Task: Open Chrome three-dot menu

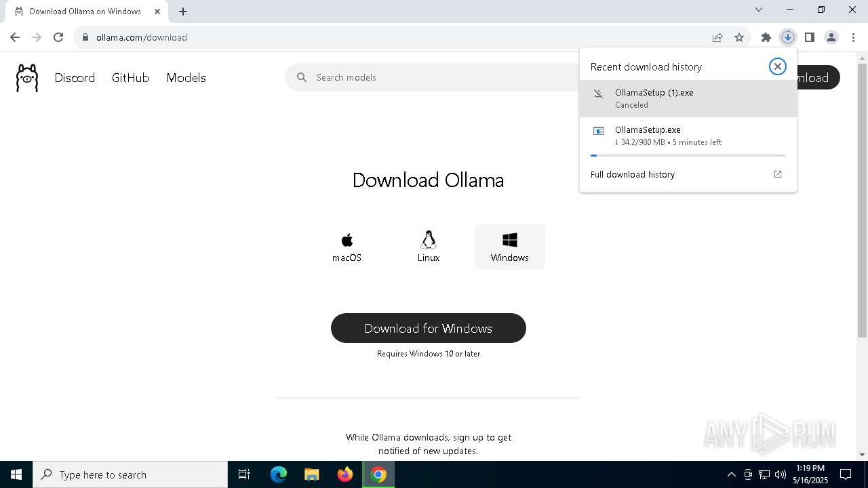Action: click(x=853, y=37)
